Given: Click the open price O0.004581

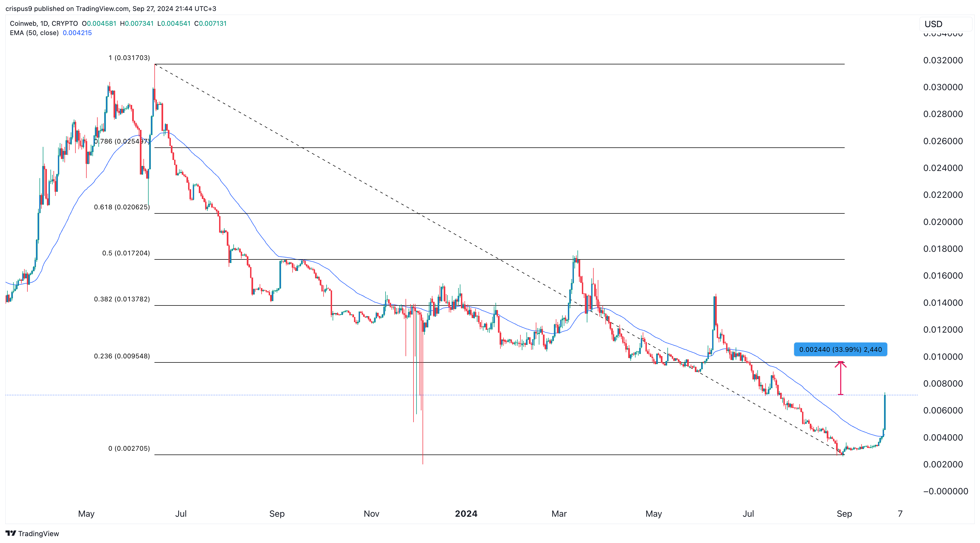Looking at the screenshot, I should click(x=99, y=24).
